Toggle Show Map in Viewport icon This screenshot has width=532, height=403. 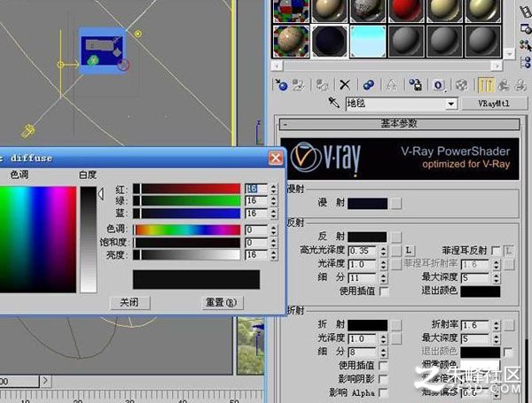click(461, 85)
